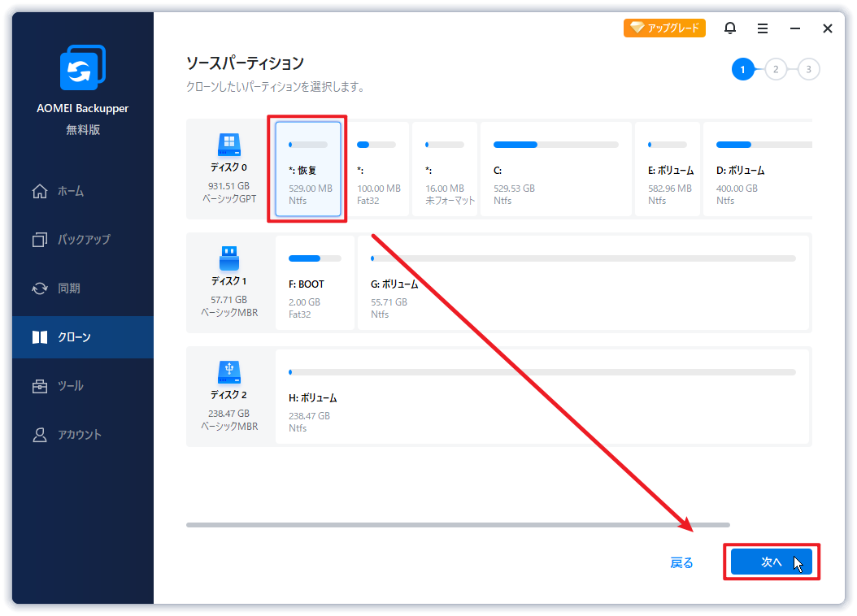Screen dimensions: 857x616
Task: Select the E: ボリューム 582.96 MB partition
Action: (668, 169)
